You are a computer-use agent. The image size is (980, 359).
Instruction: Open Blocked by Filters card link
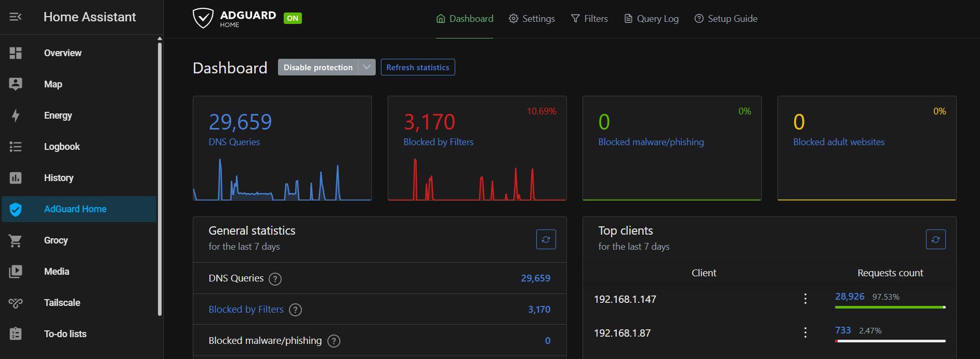tap(439, 142)
